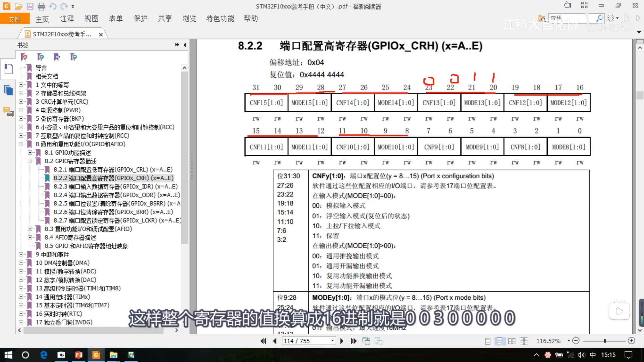This screenshot has width=644, height=362.
Task: Click the Save icon in quick toolbar
Action: tap(30, 6)
